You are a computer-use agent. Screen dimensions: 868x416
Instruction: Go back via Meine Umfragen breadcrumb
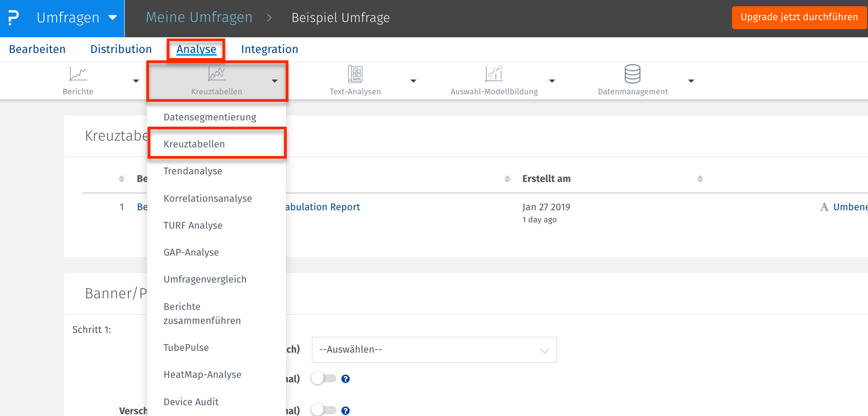click(x=199, y=17)
